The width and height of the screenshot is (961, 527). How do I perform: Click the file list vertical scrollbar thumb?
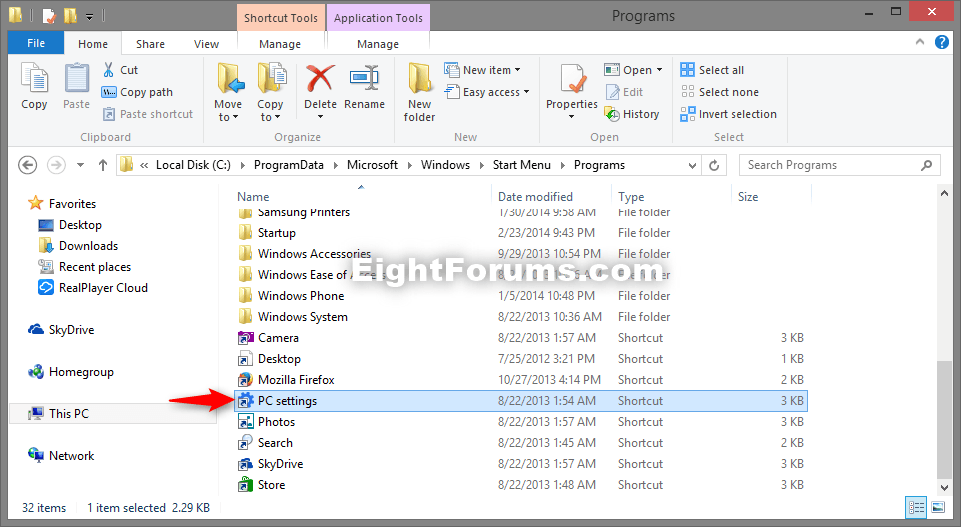(x=944, y=420)
